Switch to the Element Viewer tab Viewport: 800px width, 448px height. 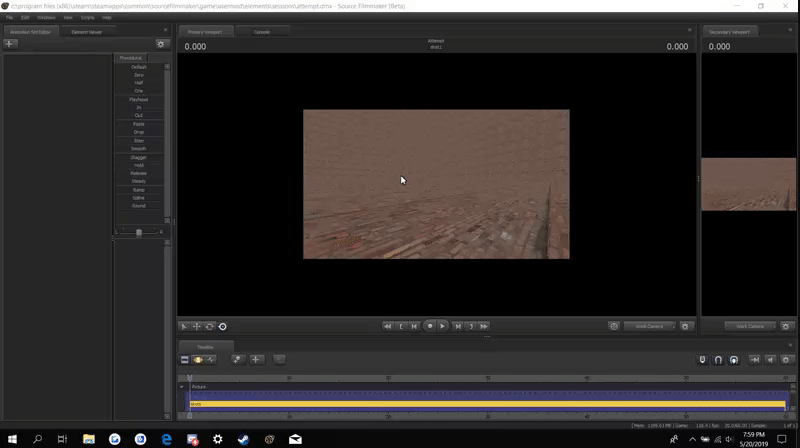pyautogui.click(x=87, y=32)
